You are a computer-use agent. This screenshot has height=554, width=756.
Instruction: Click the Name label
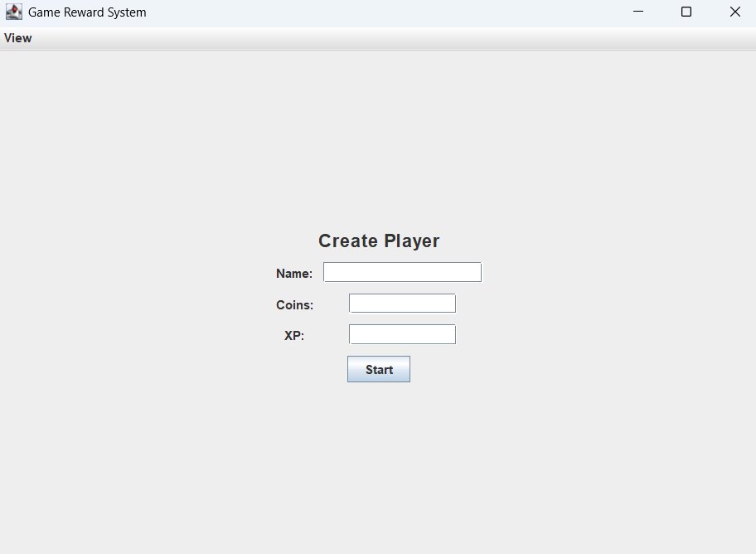[x=293, y=273]
